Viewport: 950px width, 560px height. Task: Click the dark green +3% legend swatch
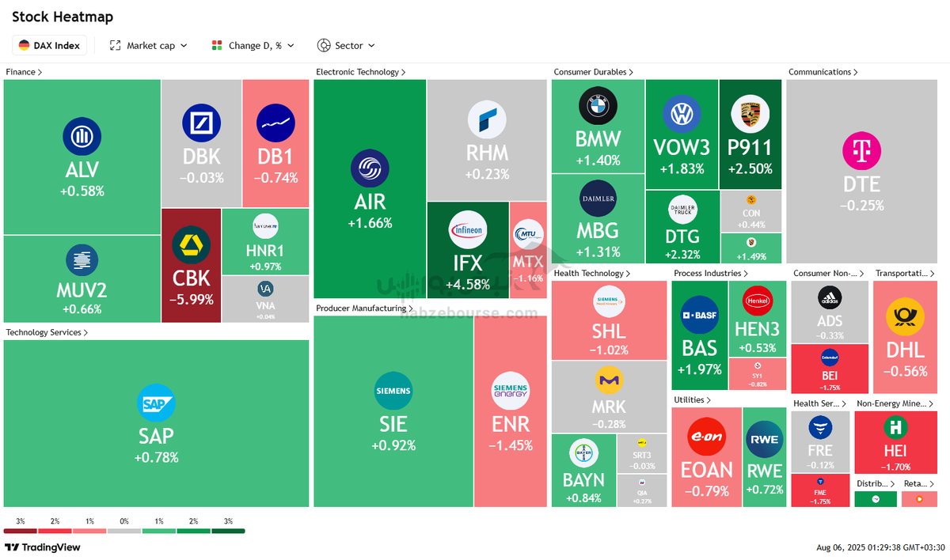(x=228, y=531)
